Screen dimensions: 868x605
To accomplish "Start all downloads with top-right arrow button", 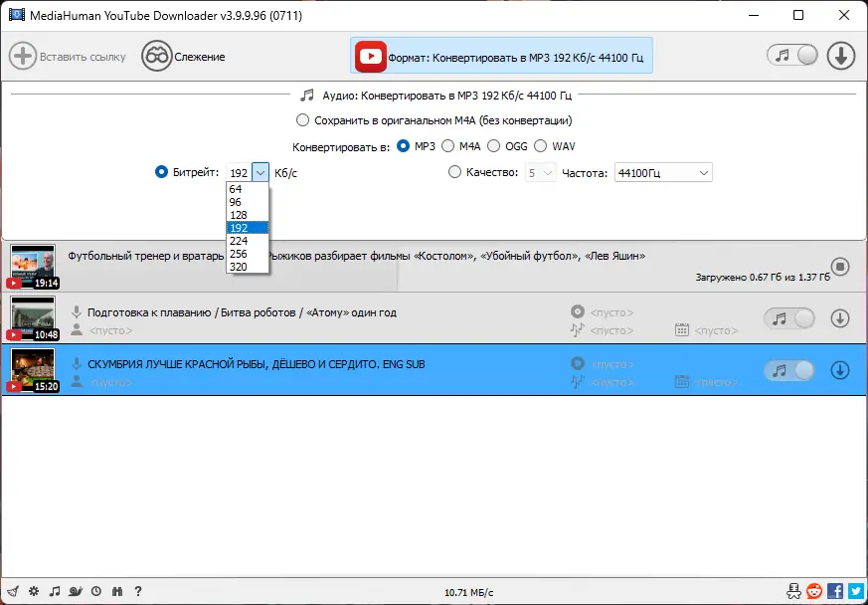I will [841, 56].
